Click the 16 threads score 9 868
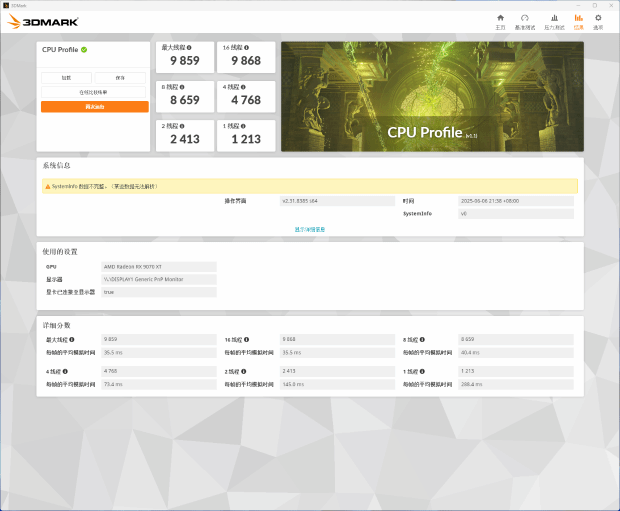Viewport: 620px width, 511px height. point(246,61)
